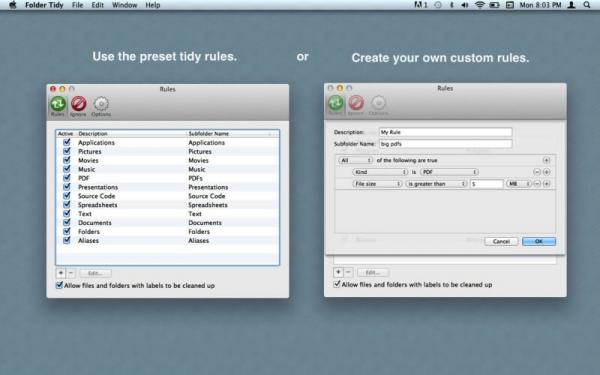This screenshot has width=600, height=375.
Task: Select the Text rule row
Action: pyautogui.click(x=168, y=214)
